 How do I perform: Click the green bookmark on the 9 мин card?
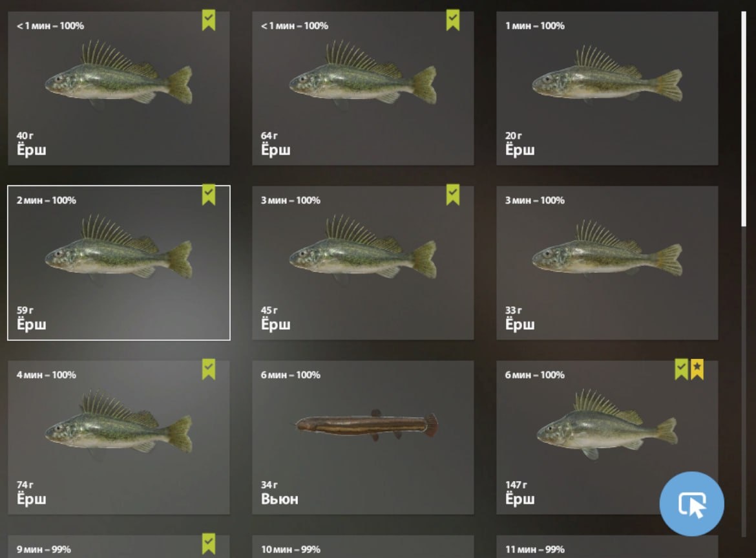(x=208, y=544)
